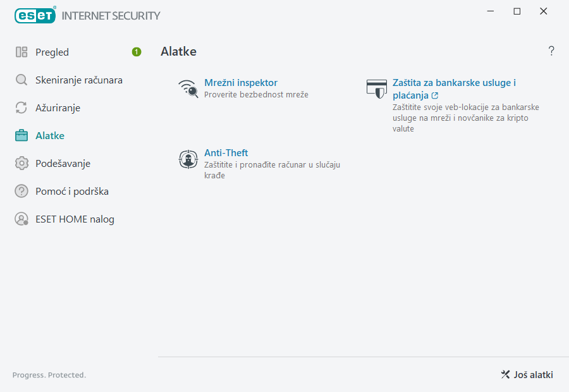
Task: Open the help question mark at top right
Action: 551,51
